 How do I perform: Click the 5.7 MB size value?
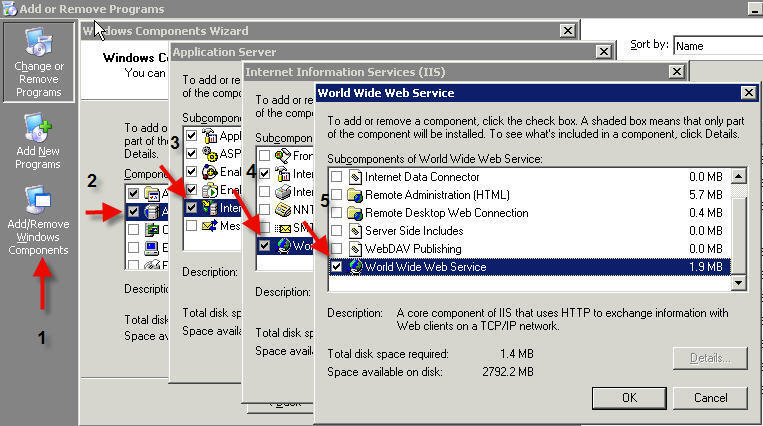pos(706,195)
